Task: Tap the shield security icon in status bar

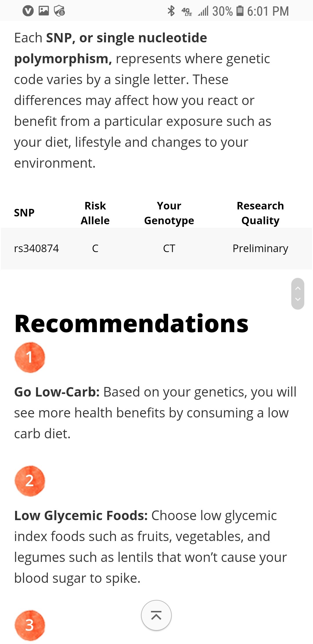Action: [x=59, y=11]
